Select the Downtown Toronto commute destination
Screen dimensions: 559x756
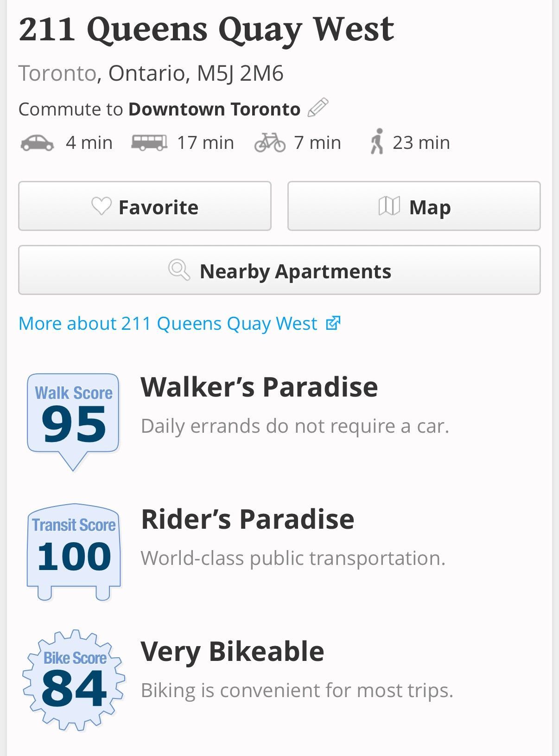click(214, 109)
